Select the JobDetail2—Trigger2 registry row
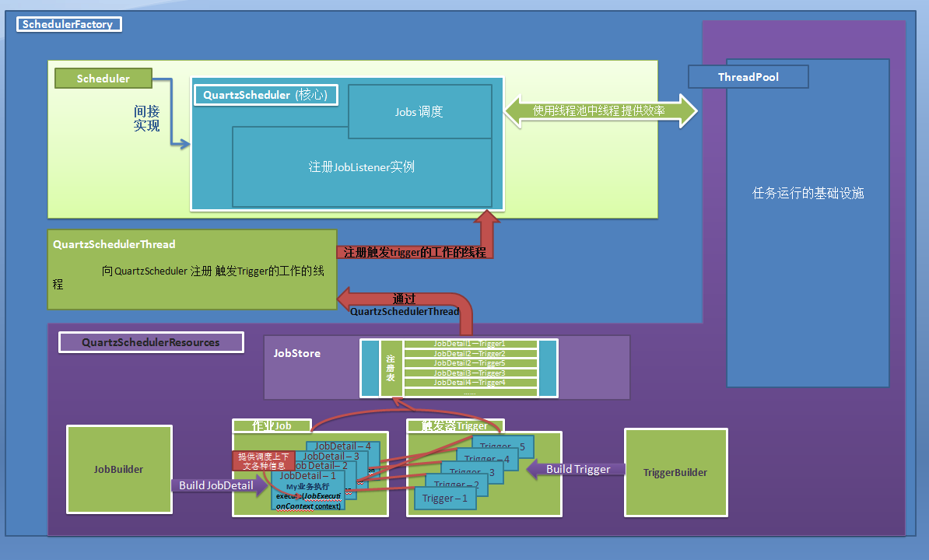 [470, 353]
